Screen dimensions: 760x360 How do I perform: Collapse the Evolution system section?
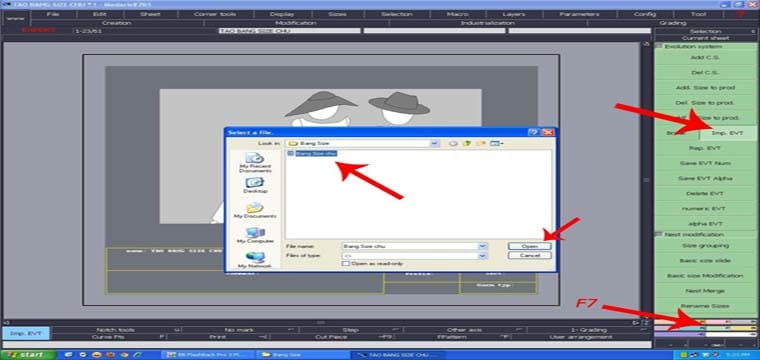click(659, 46)
